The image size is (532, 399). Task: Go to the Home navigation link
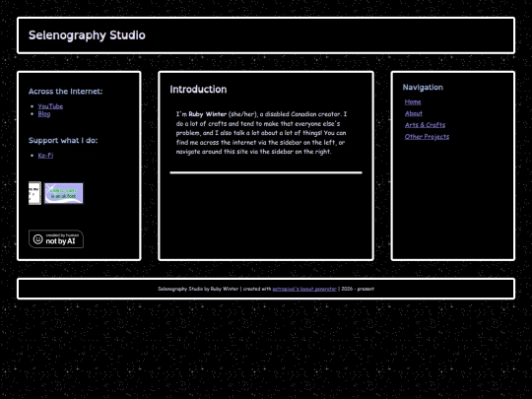pos(413,101)
